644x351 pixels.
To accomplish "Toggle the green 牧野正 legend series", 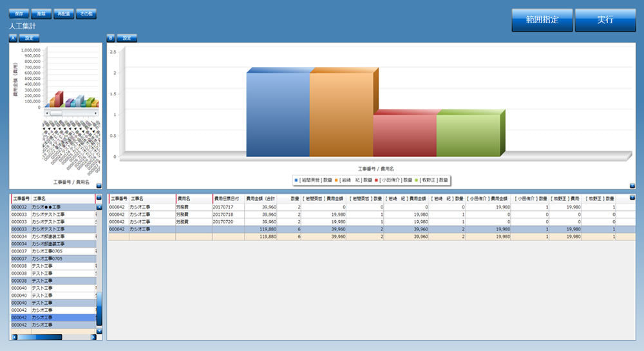I will (433, 180).
